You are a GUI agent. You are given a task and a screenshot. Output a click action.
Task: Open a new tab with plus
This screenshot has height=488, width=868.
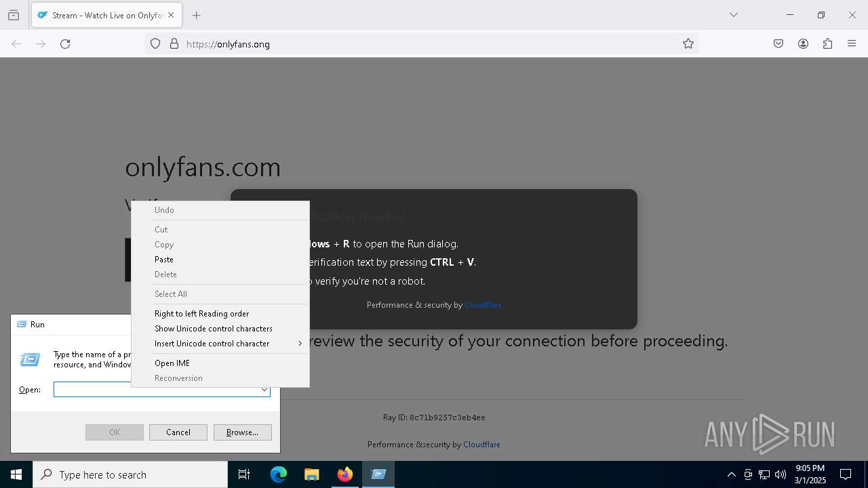tap(197, 15)
